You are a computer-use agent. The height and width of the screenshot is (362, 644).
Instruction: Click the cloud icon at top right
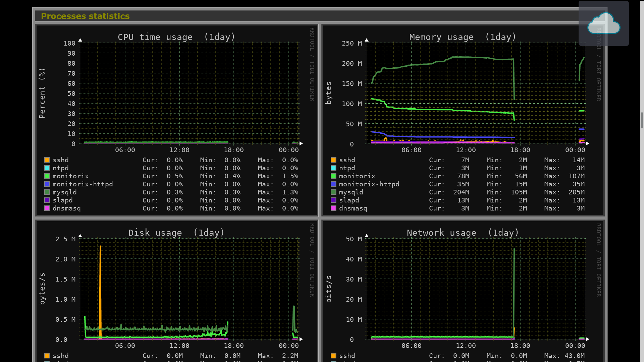tap(603, 23)
